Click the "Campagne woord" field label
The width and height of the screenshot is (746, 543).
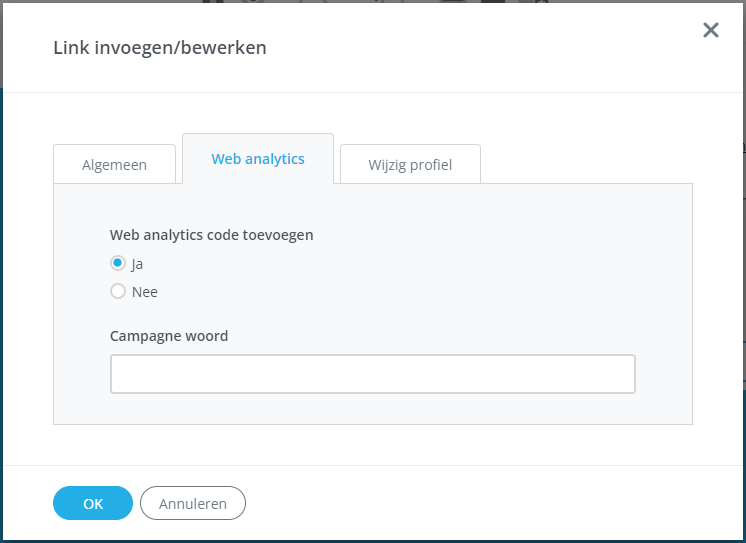[169, 336]
